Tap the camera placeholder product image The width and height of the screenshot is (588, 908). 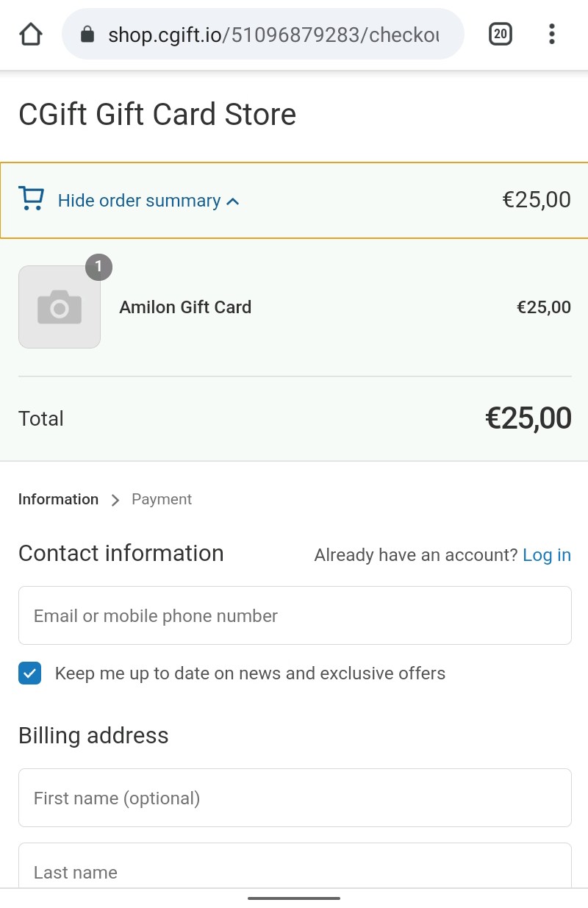[x=60, y=307]
